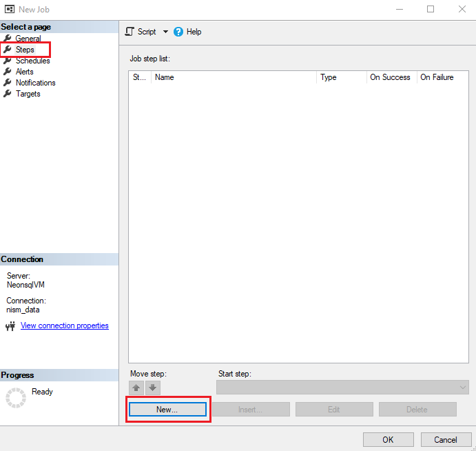Move step down arrow button
Image resolution: width=476 pixels, height=451 pixels.
coord(153,388)
